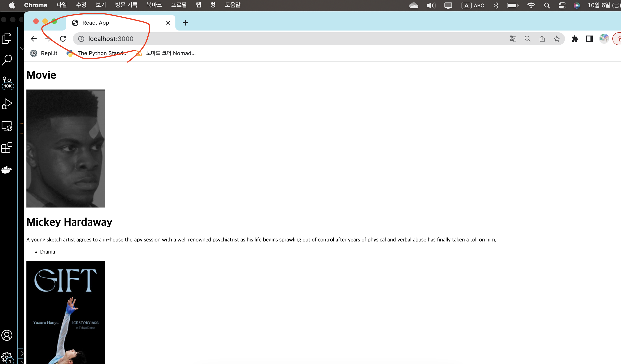This screenshot has height=364, width=621.
Task: Go back to previous page
Action: (34, 39)
